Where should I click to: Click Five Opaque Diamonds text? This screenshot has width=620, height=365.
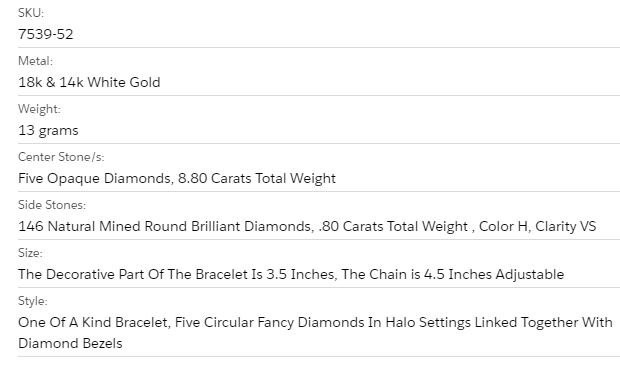pyautogui.click(x=95, y=178)
